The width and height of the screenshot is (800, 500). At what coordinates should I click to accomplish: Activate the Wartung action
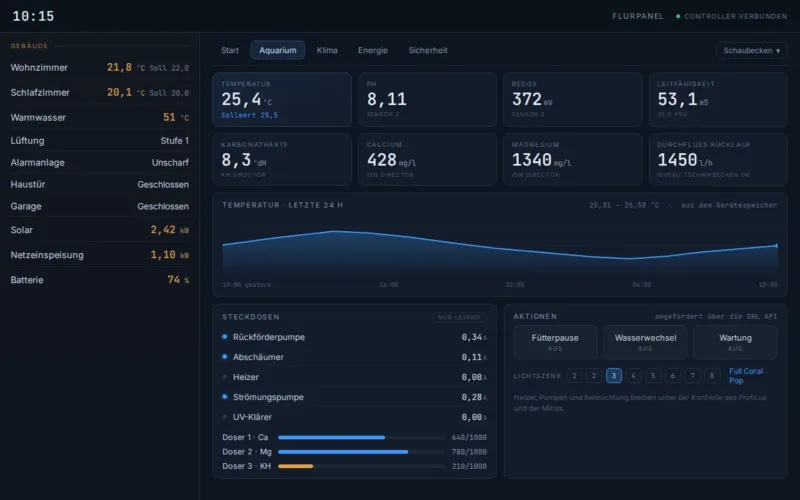[x=735, y=342]
